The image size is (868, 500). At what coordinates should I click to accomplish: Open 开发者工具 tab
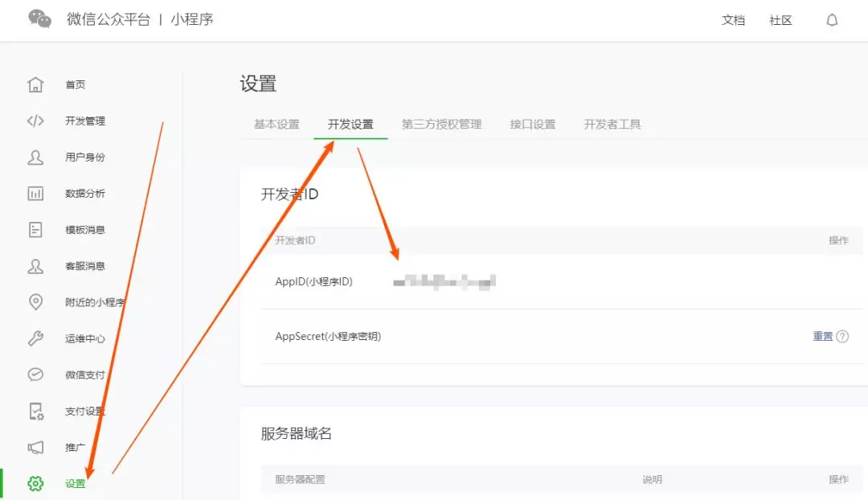click(612, 124)
